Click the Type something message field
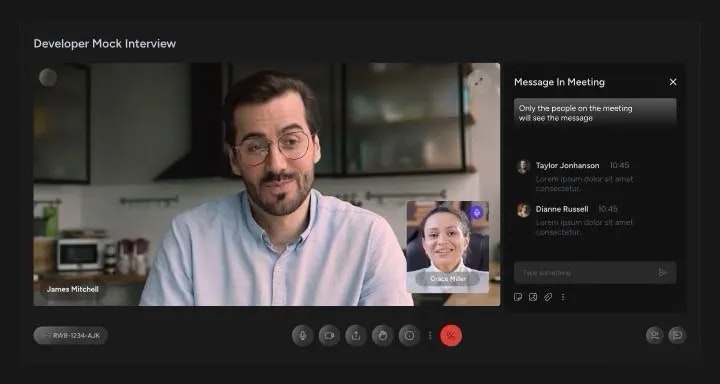720x384 pixels. 595,273
